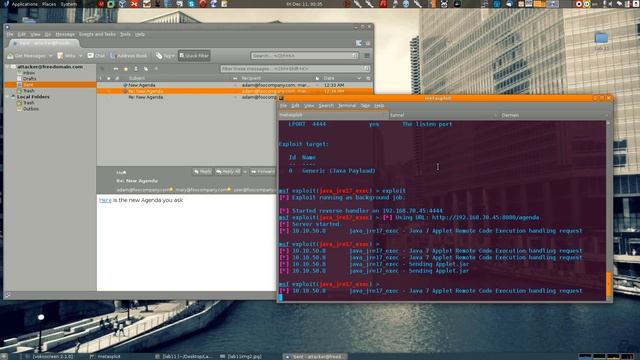Switch to the Demen terminal tab
The width and height of the screenshot is (640, 360).
tap(554, 115)
